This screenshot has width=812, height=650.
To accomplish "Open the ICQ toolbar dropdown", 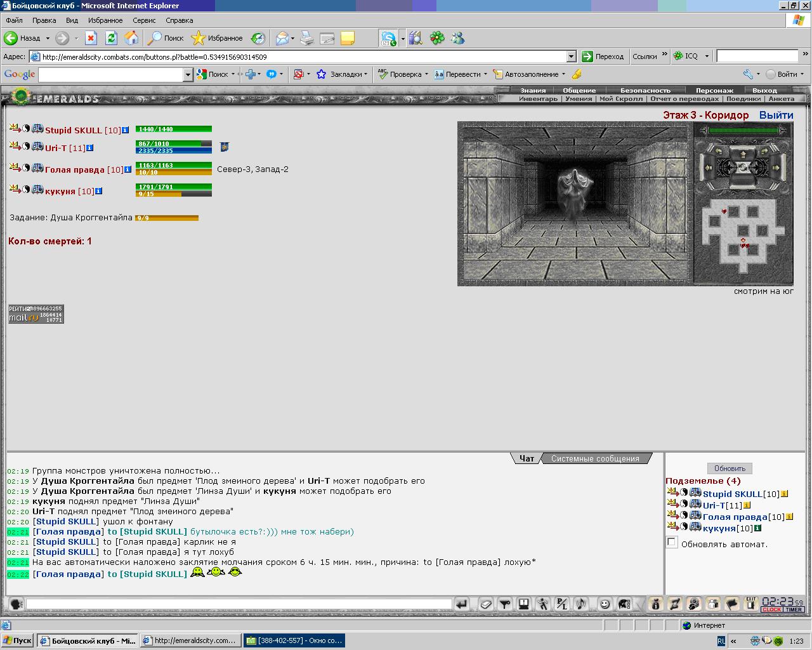I will 707,56.
